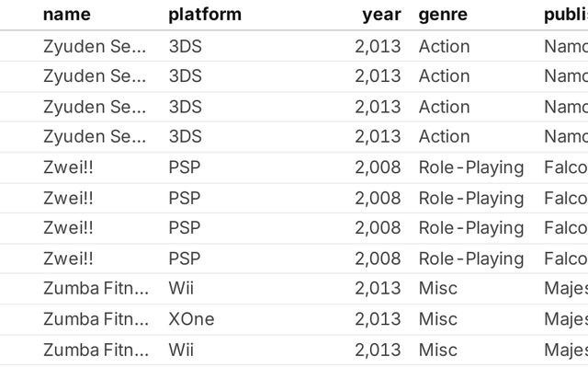Screen dimensions: 588x368
Task: Select the first 3DS platform cell
Action: tap(185, 46)
